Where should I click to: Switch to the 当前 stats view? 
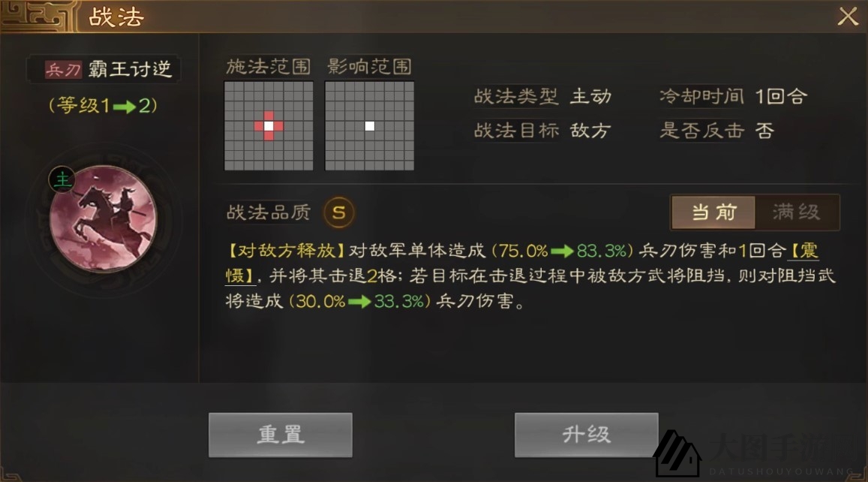pyautogui.click(x=713, y=212)
